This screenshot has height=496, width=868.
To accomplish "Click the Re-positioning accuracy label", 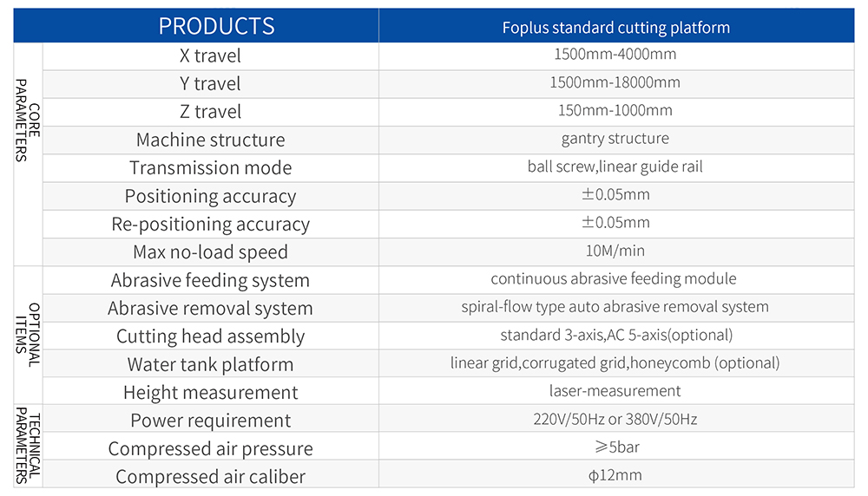I will coord(210,224).
